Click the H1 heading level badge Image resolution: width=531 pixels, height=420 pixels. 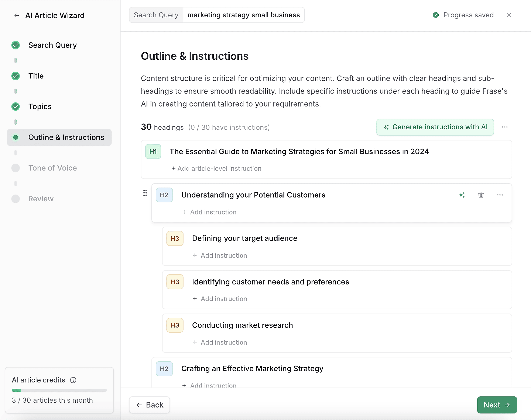coord(153,151)
